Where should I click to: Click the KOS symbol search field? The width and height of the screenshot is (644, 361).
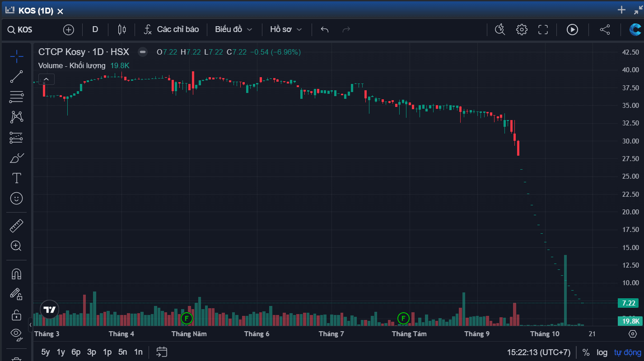(x=20, y=30)
